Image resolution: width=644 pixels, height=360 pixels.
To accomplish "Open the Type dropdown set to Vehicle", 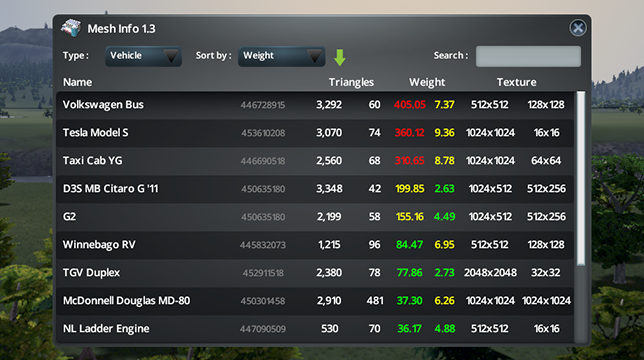I will coord(143,56).
